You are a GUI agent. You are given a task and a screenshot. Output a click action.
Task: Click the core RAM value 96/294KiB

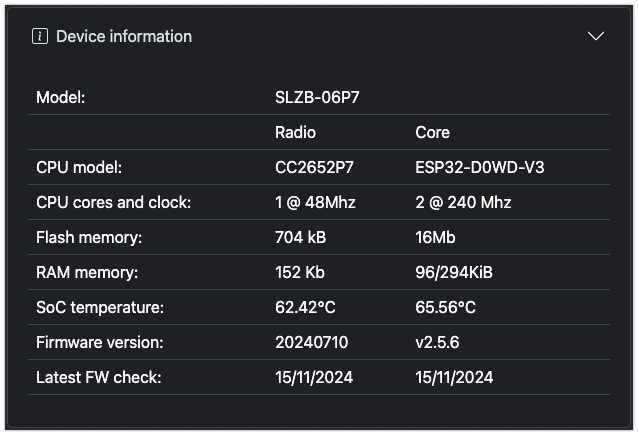point(454,272)
